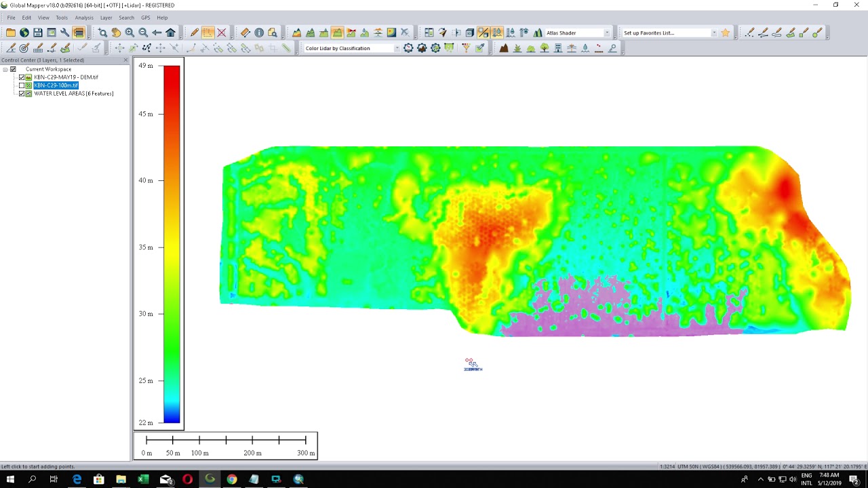Click the small feature marker below the map
Image resolution: width=868 pixels, height=488 pixels.
473,365
